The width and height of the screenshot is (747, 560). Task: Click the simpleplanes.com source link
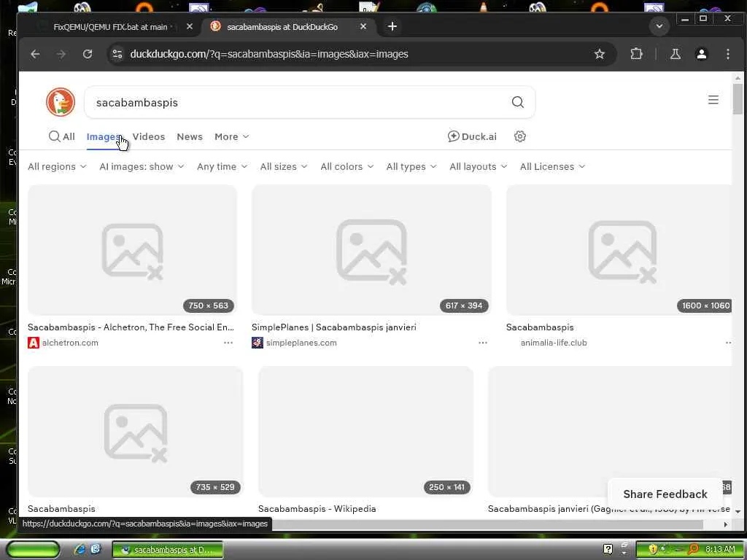point(301,343)
